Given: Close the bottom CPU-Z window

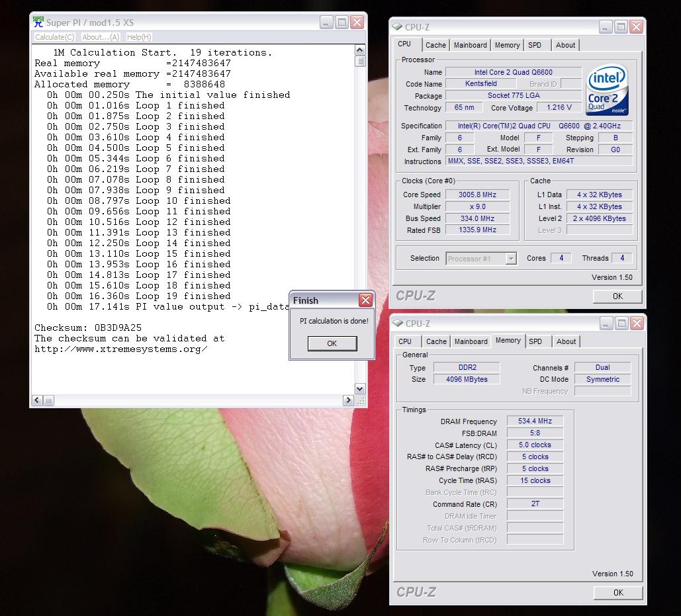Looking at the screenshot, I should click(637, 324).
